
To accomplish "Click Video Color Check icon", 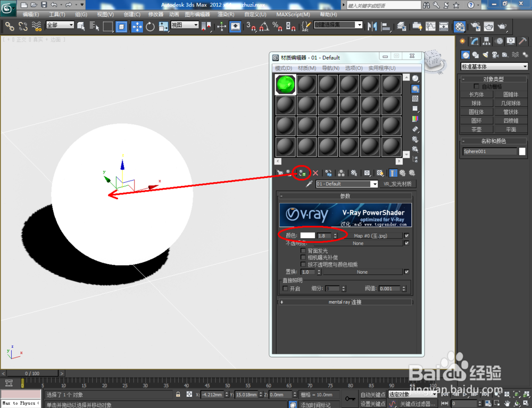I will pos(415,119).
